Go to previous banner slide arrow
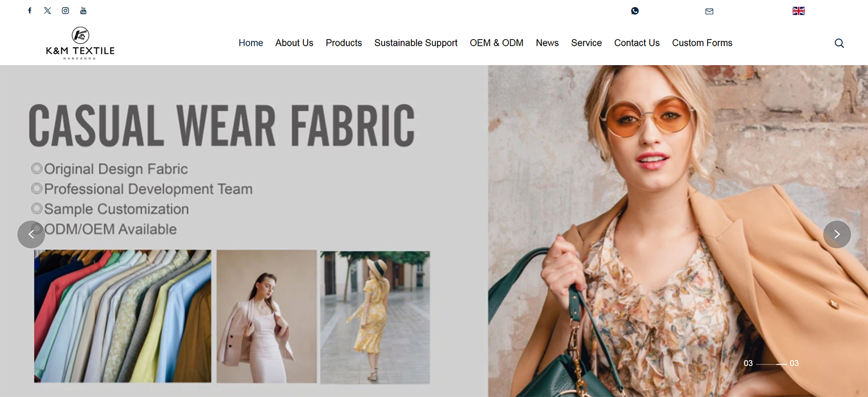Viewport: 868px width, 397px height. pos(31,235)
